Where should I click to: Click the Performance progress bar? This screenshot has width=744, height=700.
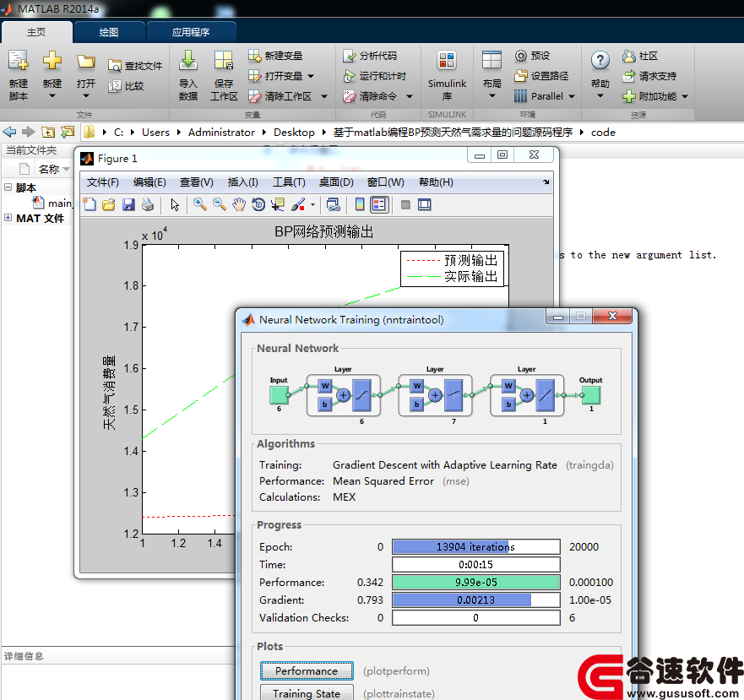tap(476, 583)
